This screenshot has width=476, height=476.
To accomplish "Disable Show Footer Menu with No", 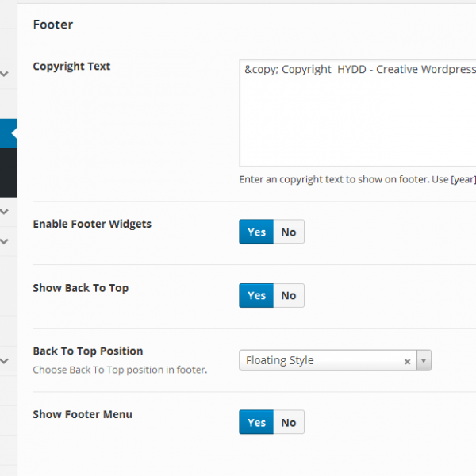I will coord(289,422).
